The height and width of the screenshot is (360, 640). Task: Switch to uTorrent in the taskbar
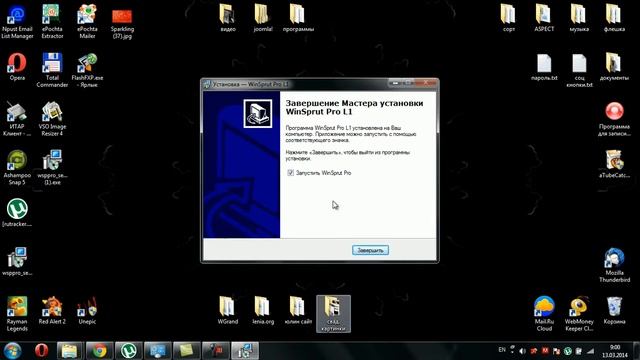(x=129, y=351)
